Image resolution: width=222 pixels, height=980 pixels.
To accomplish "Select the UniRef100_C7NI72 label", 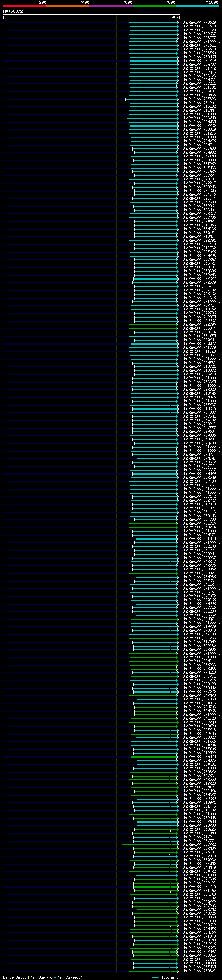I will point(199,535).
